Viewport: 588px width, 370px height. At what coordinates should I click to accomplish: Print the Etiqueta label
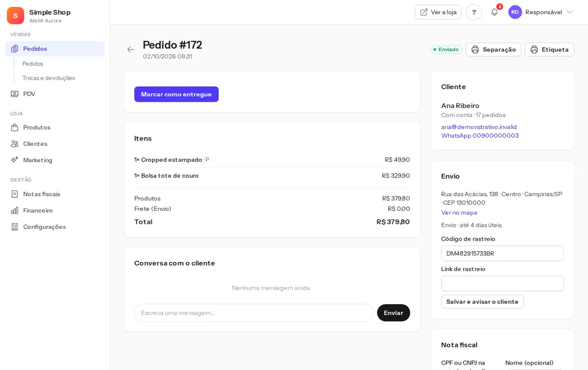point(549,49)
